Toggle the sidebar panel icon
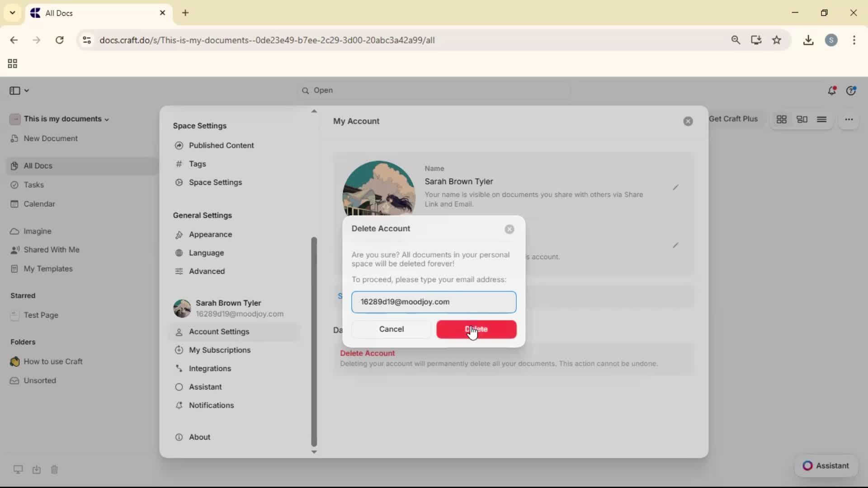868x488 pixels. click(15, 90)
